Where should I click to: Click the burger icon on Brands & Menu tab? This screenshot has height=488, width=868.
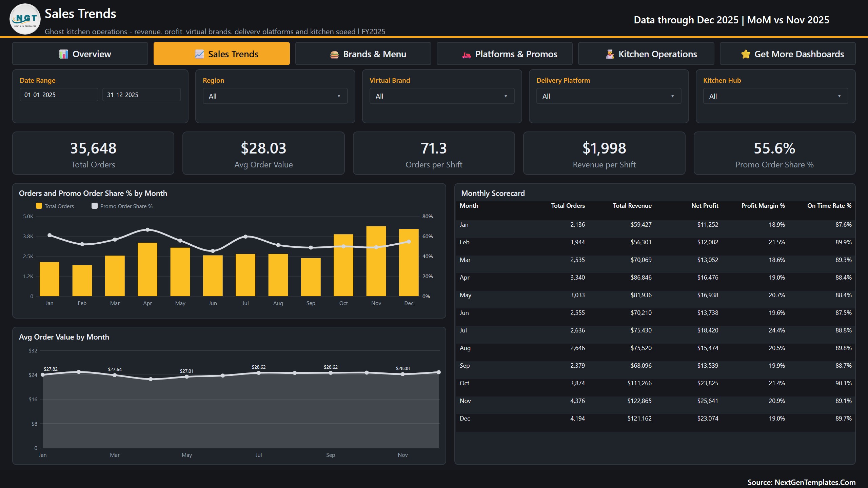[x=334, y=54]
